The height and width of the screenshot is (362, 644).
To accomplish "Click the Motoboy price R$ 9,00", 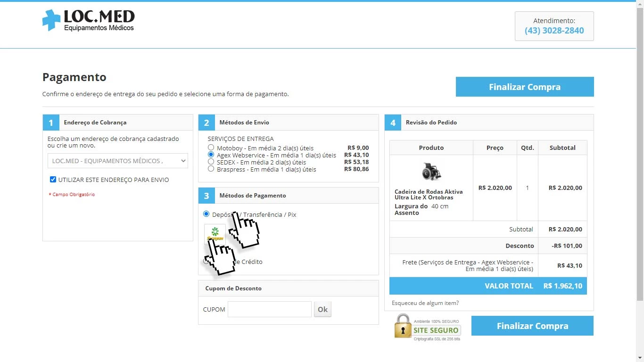I will (x=358, y=148).
